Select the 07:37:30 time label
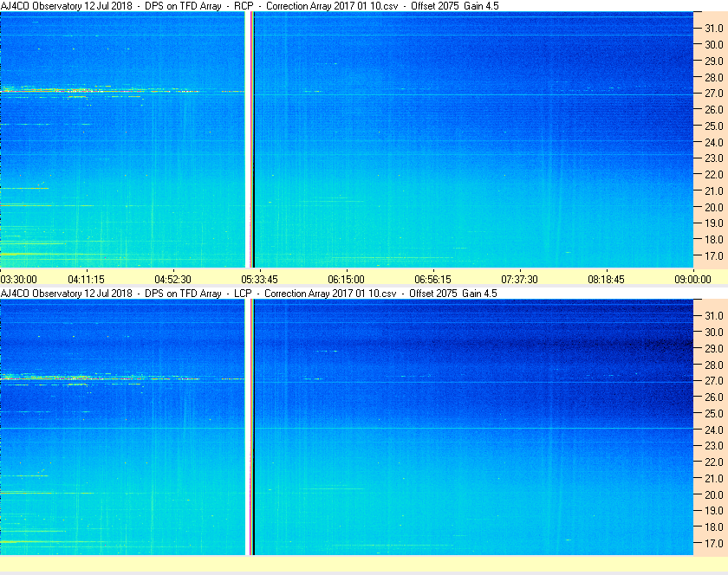Image resolution: width=728 pixels, height=575 pixels. [x=519, y=280]
